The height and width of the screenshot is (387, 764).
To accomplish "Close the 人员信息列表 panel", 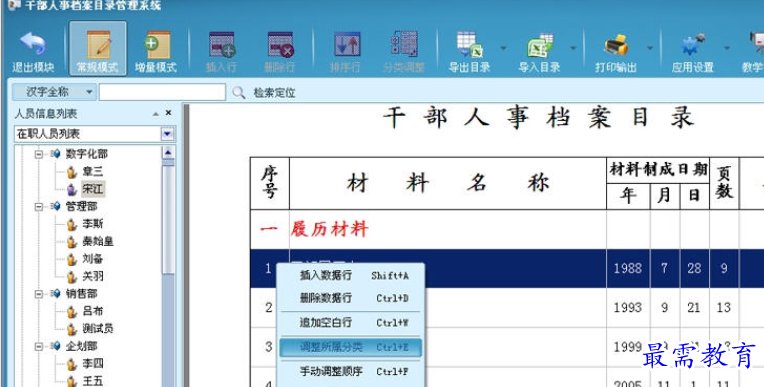I will (x=169, y=113).
